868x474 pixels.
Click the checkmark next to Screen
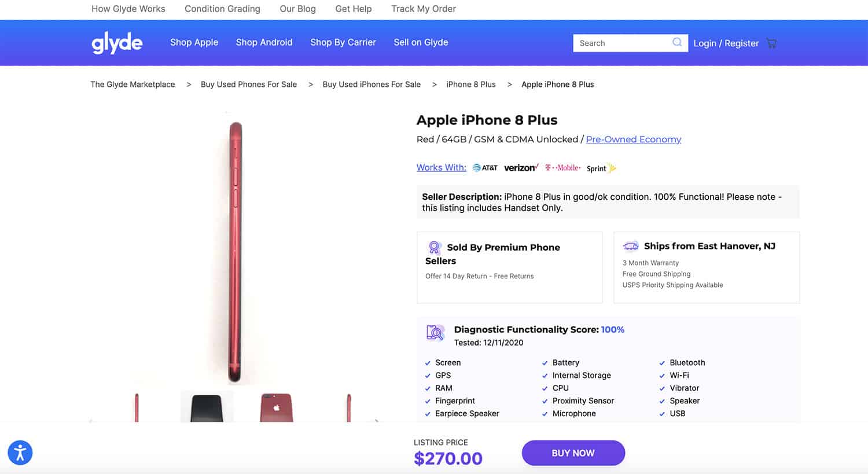(429, 362)
